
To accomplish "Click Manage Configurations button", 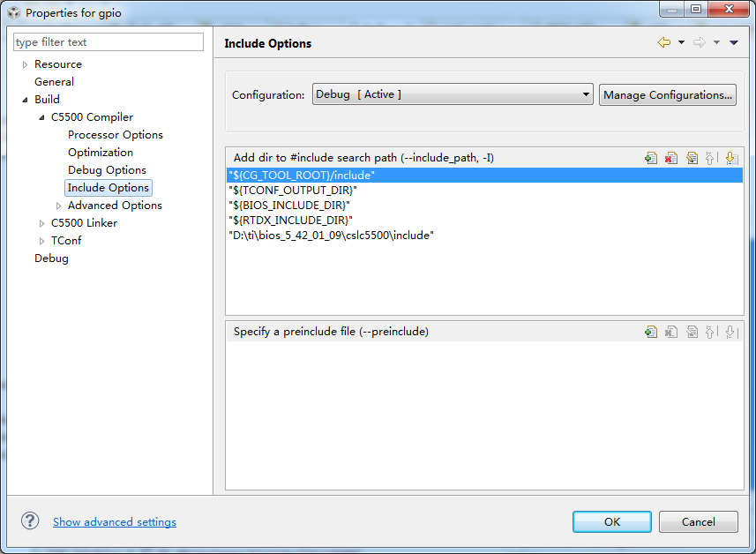I will 667,94.
